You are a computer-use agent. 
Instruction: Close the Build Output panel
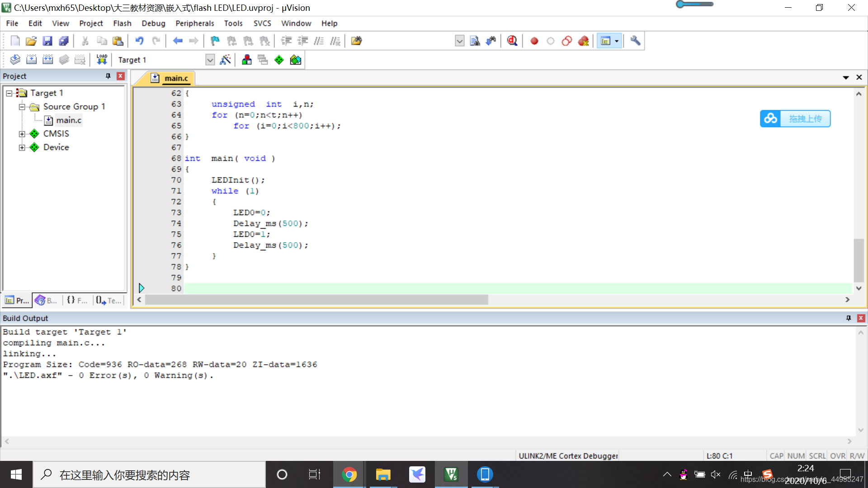click(861, 318)
